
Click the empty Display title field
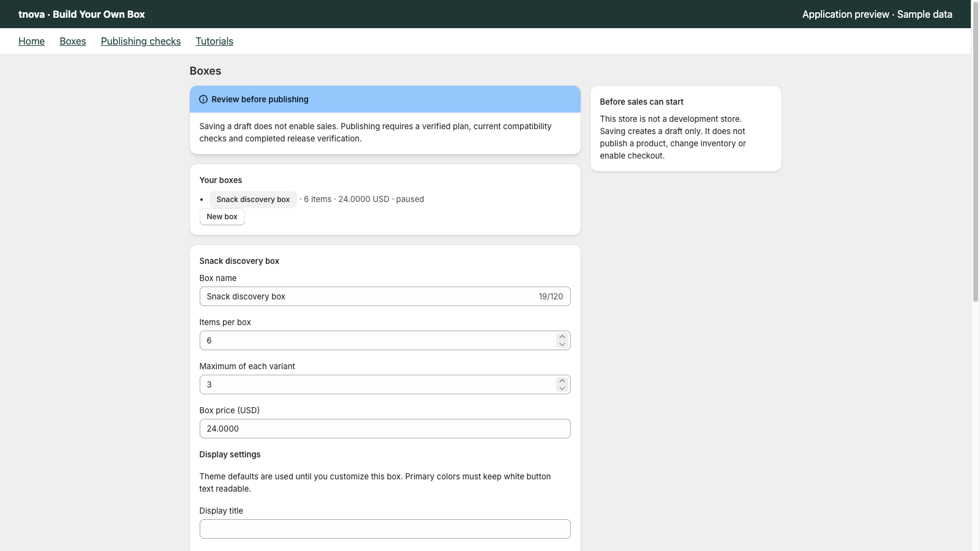pos(385,529)
